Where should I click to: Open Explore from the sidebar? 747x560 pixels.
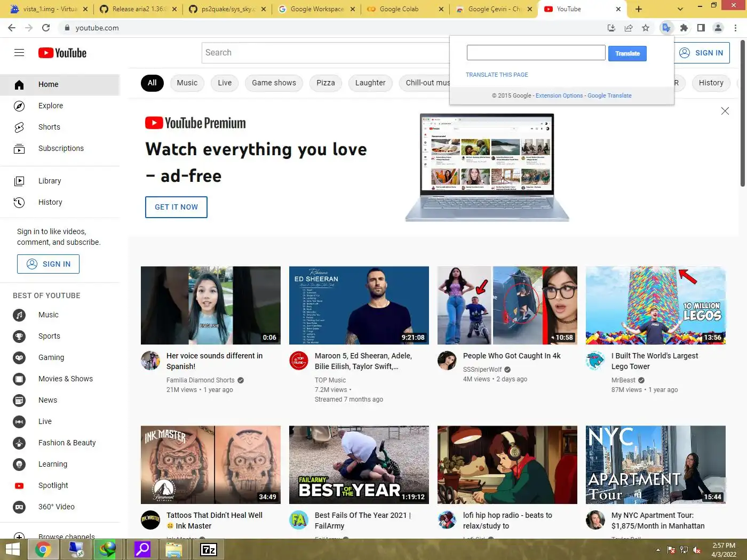[60, 106]
